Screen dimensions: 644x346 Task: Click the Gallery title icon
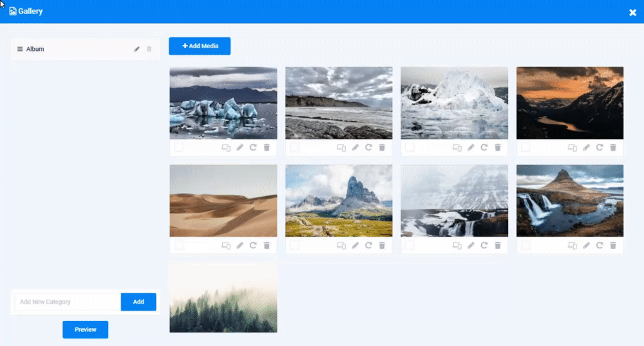pyautogui.click(x=13, y=11)
